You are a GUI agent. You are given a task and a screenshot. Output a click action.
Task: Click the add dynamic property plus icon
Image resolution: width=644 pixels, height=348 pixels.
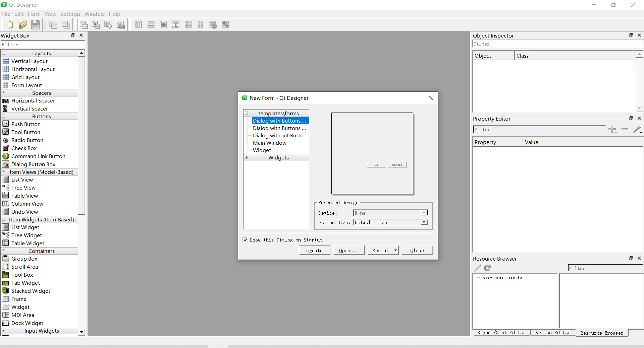(x=612, y=130)
